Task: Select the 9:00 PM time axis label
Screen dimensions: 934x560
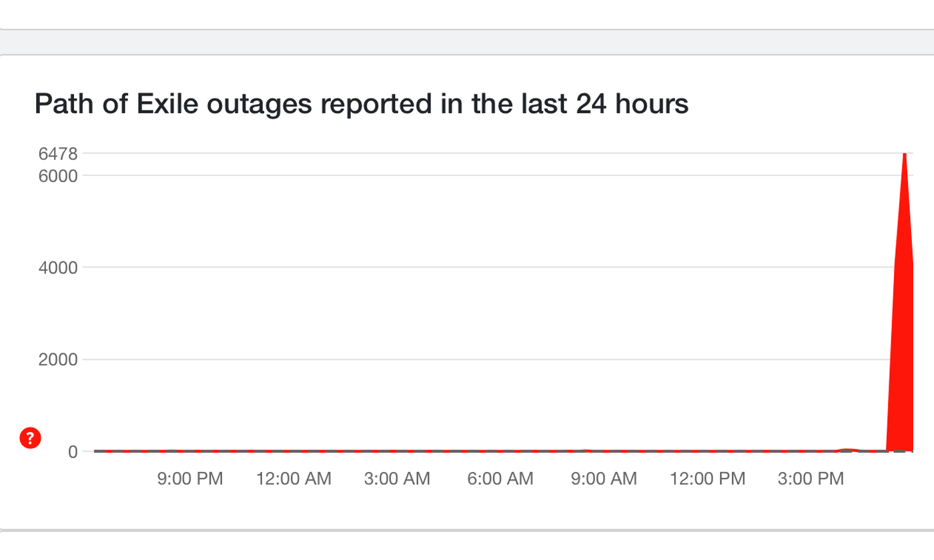Action: pyautogui.click(x=190, y=478)
